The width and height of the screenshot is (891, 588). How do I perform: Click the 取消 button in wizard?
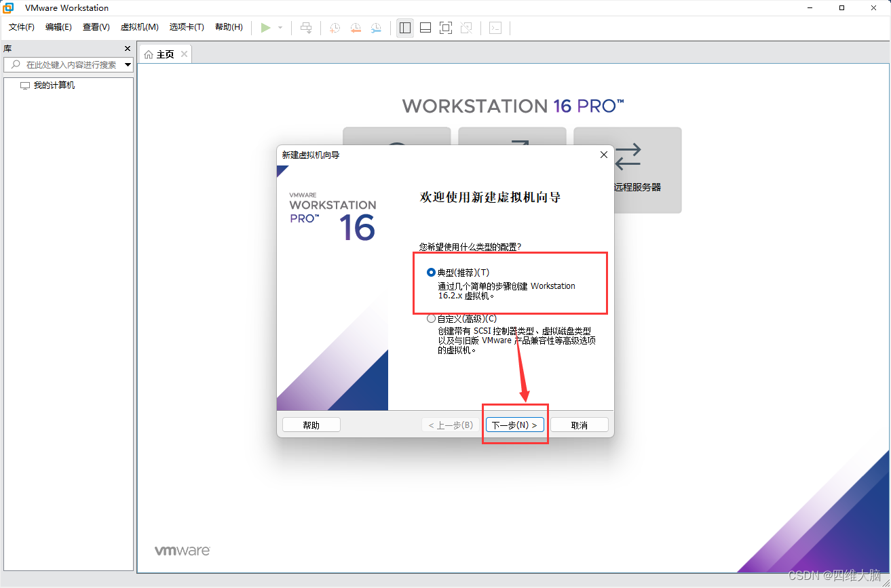click(580, 425)
